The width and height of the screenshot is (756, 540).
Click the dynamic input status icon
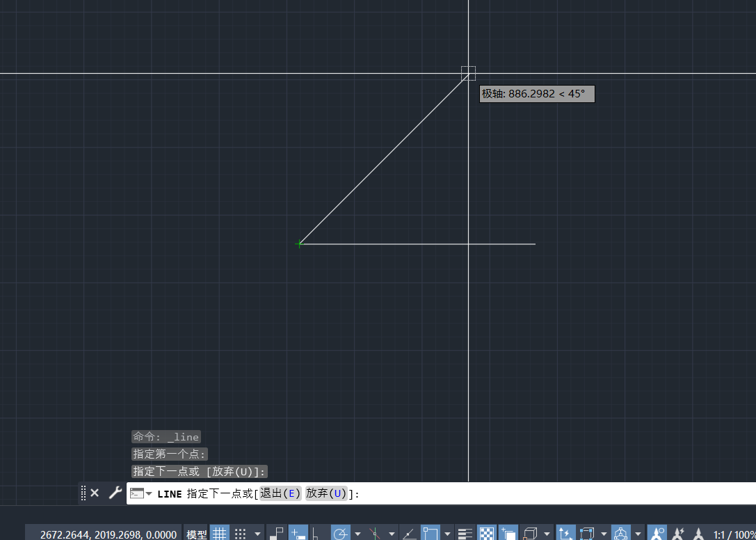(x=298, y=534)
